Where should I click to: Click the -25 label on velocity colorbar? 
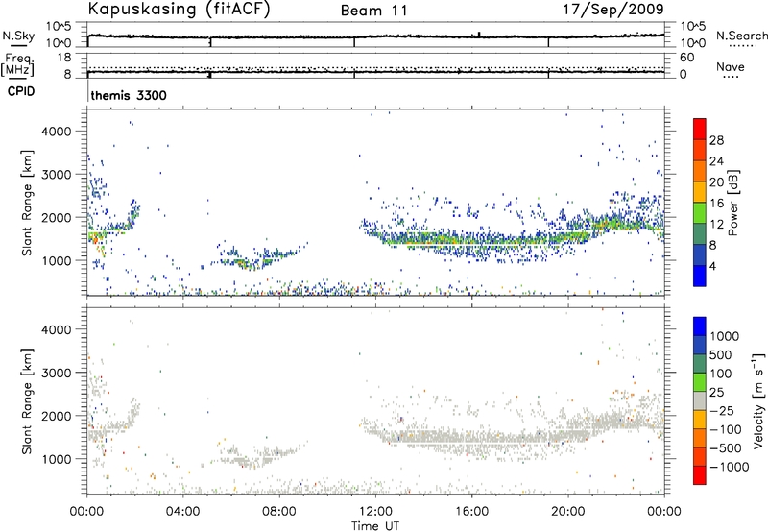724,410
